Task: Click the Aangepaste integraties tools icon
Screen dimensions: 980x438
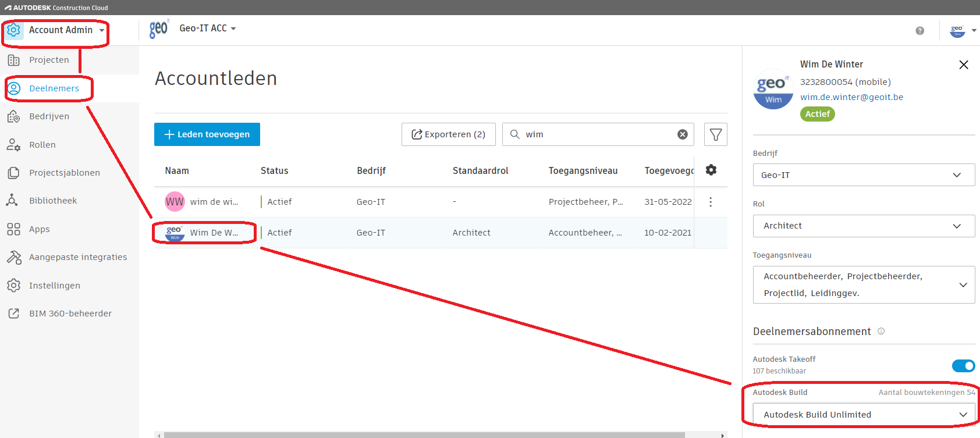Action: tap(13, 257)
